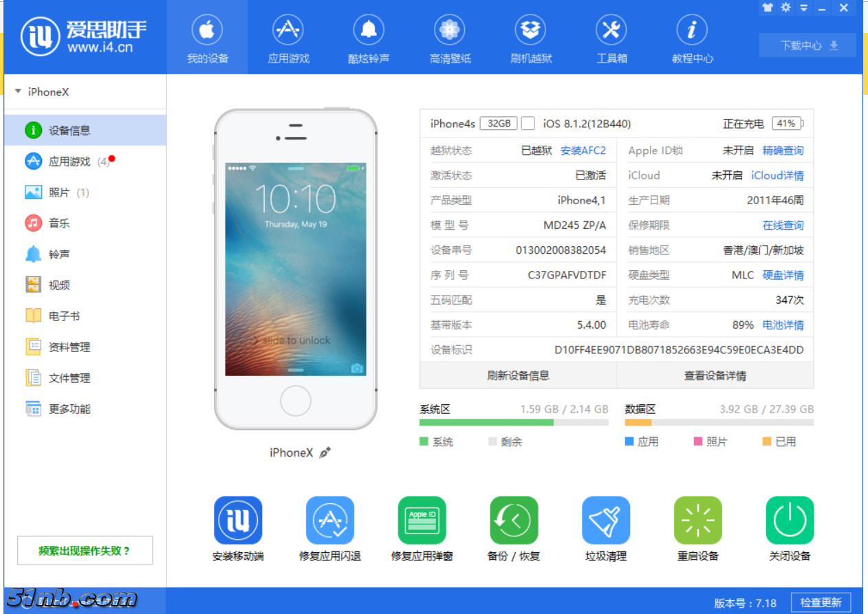Screen dimensions: 868x614
Task: Click the 安装移动端 icon
Action: (x=238, y=520)
